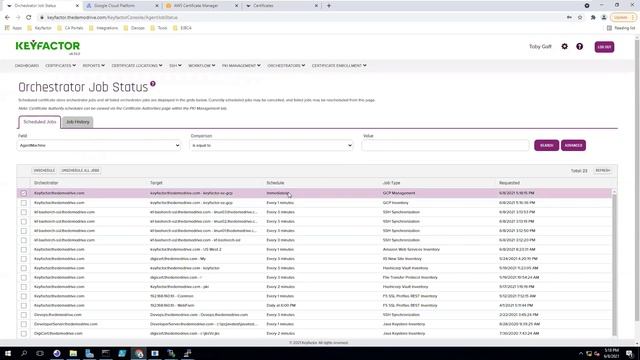
Task: Open the Apps shortcut in bookmarks bar
Action: [x=13, y=28]
